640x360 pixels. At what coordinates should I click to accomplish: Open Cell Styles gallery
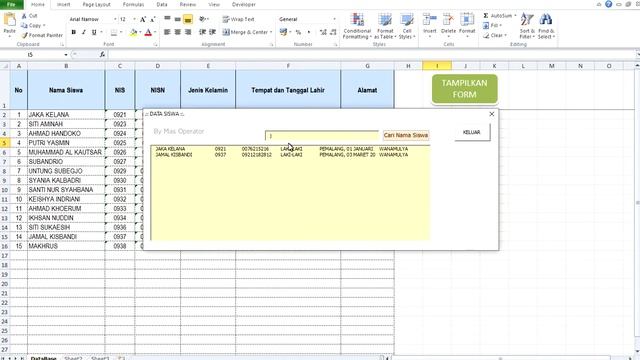[x=407, y=26]
